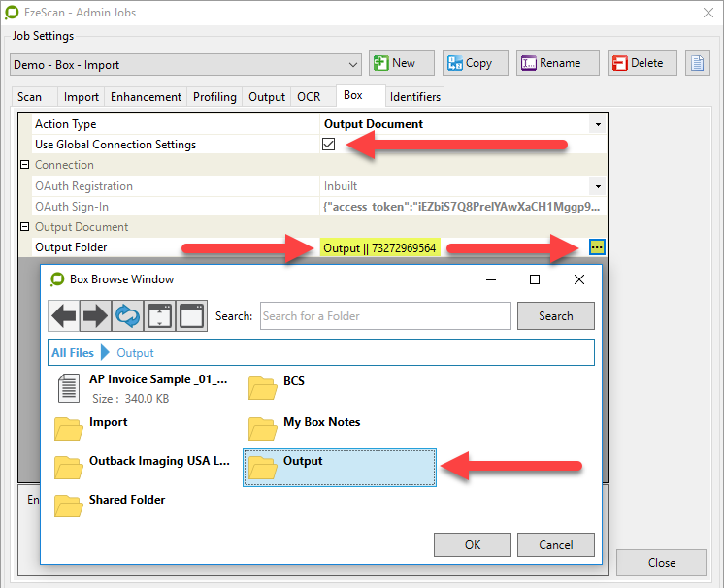Expand the job selection dropdown
This screenshot has width=724, height=588.
pos(352,64)
